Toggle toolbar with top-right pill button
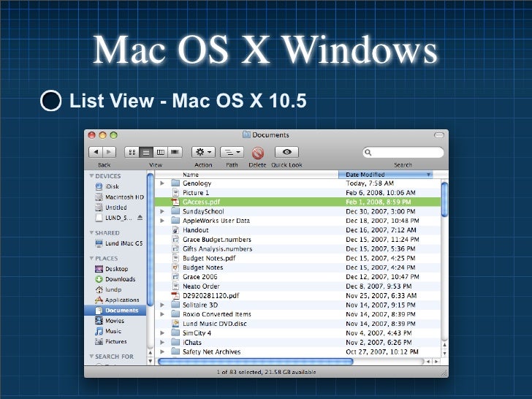Screen dimensions: 532x399 click(x=439, y=135)
